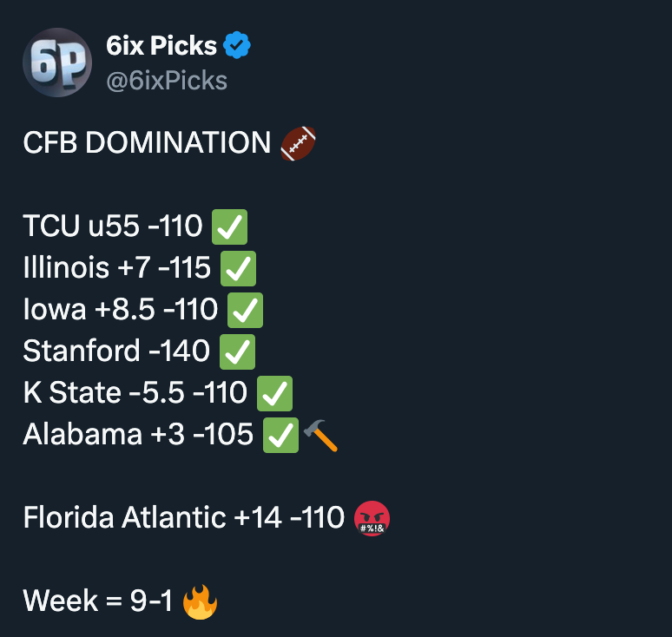Click the checkmark beside Stanford -140
The image size is (672, 637).
(237, 351)
